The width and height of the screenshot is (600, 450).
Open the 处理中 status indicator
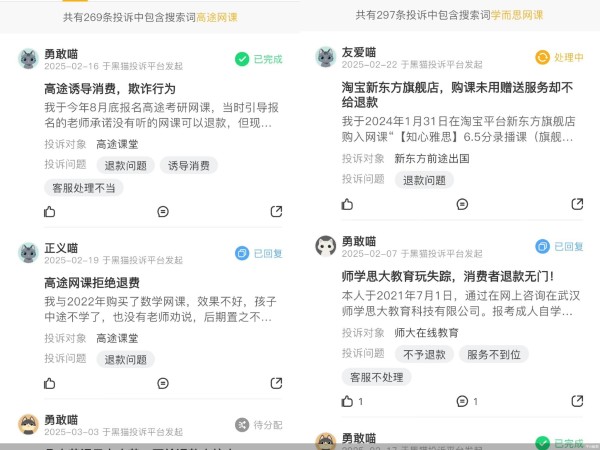[559, 57]
